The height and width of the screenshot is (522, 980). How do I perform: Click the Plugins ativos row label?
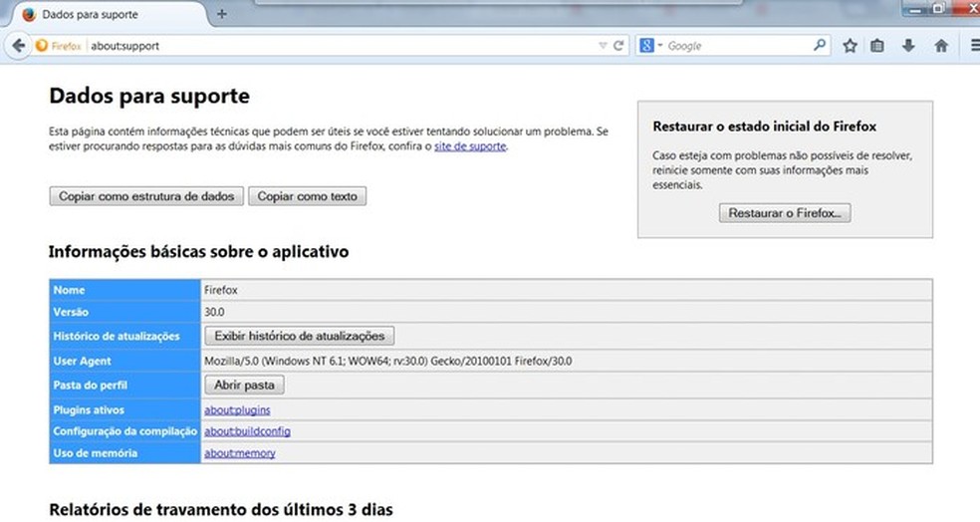pos(89,410)
